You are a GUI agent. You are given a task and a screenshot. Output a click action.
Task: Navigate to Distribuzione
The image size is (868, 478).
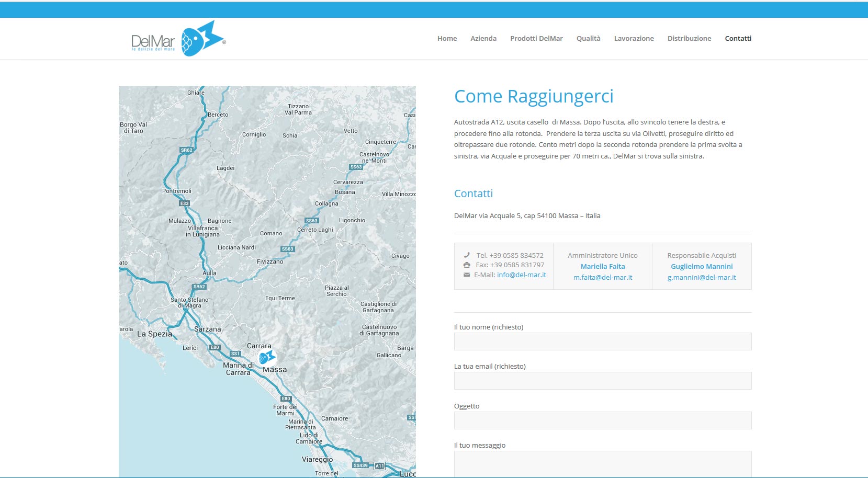pyautogui.click(x=689, y=38)
